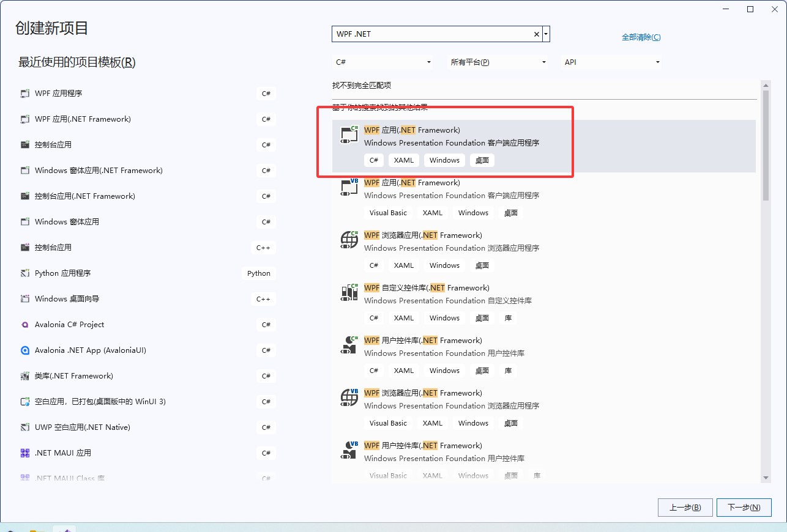Image resolution: width=787 pixels, height=532 pixels.
Task: Click the 类库(.NET Framework) template icon
Action: pyautogui.click(x=24, y=375)
